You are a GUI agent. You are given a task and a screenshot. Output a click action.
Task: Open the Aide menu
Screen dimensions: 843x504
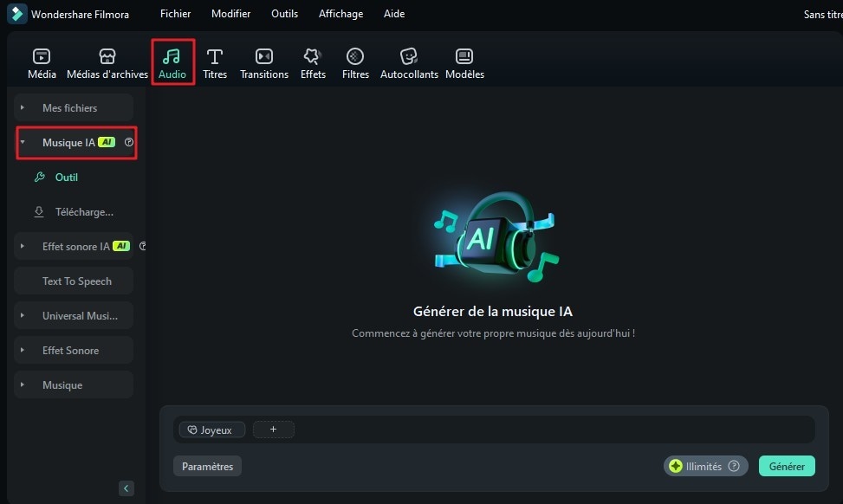point(394,14)
